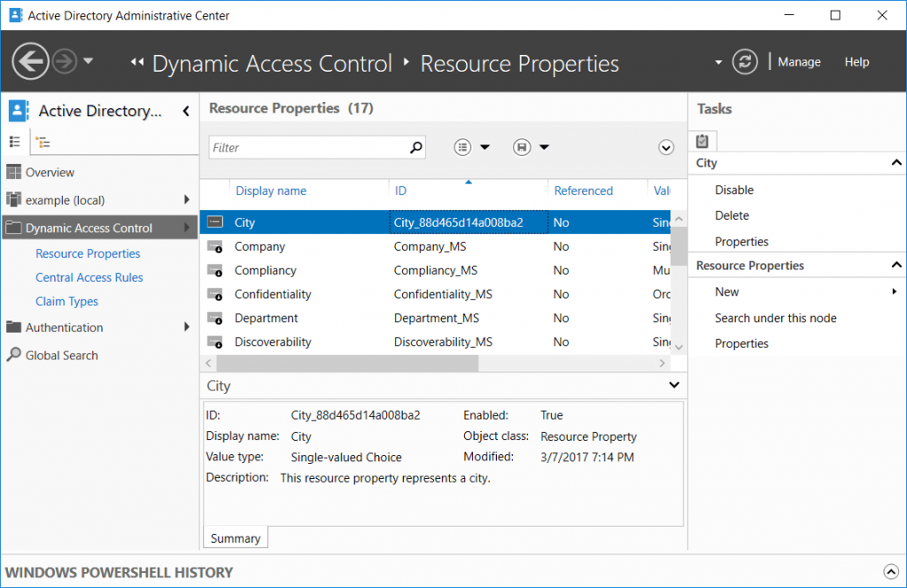The width and height of the screenshot is (907, 588).
Task: Click the magnifier in the Filter box
Action: [x=415, y=147]
